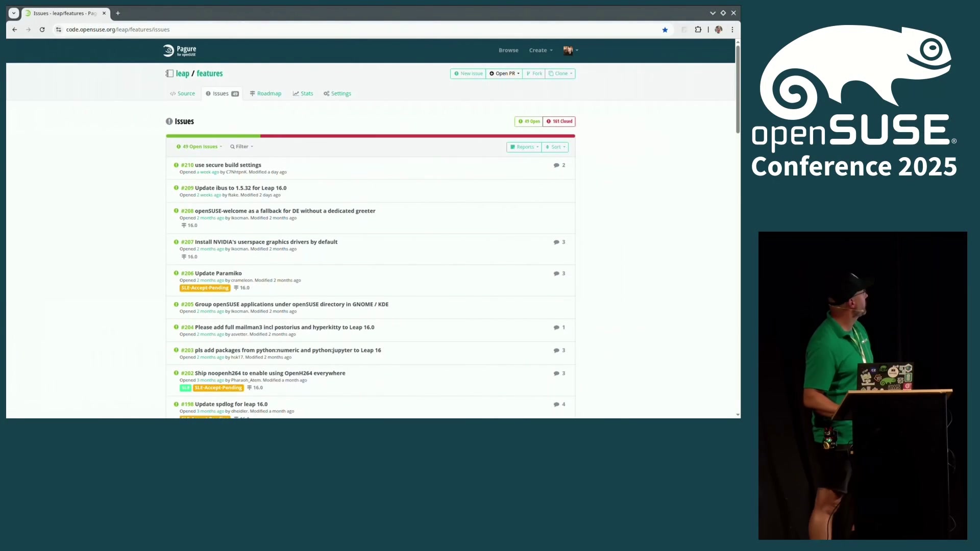
Task: Click comment icon on issue #207
Action: click(x=556, y=242)
